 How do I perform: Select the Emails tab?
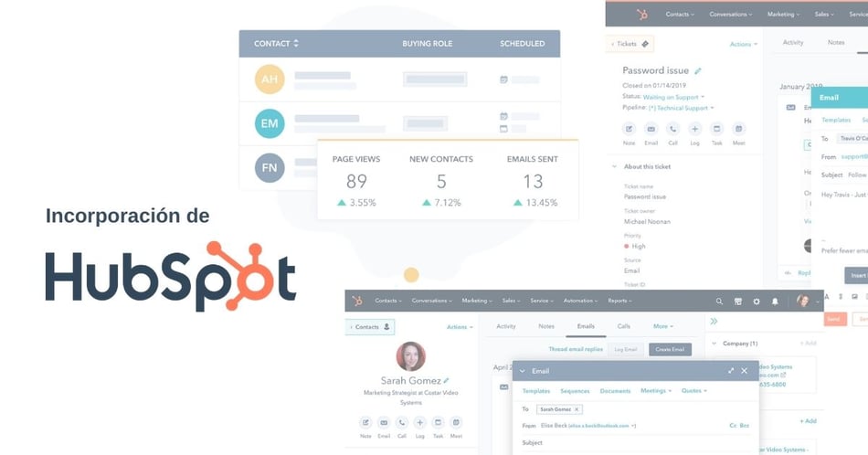tap(586, 326)
